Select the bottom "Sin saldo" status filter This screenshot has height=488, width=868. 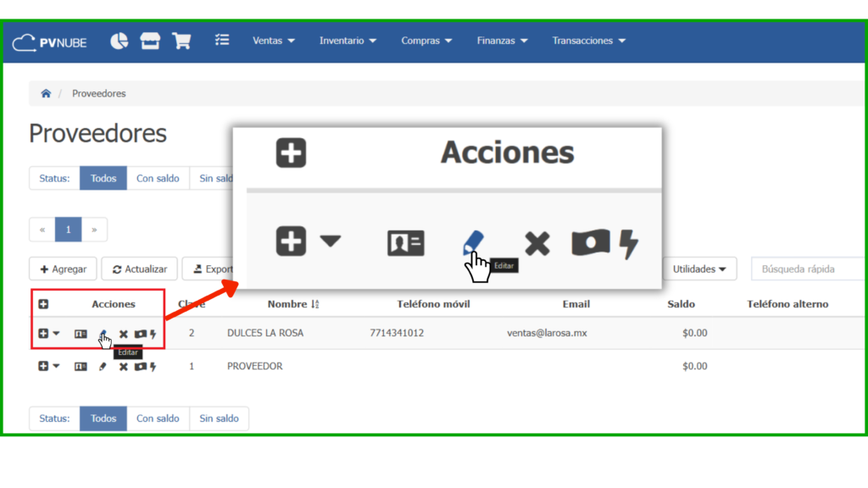[219, 419]
